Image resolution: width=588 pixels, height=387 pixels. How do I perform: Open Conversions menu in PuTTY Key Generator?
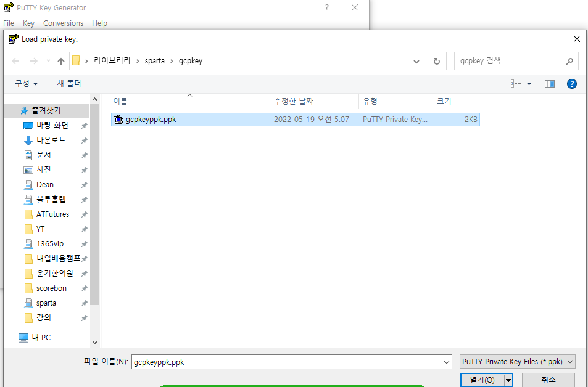click(x=63, y=23)
